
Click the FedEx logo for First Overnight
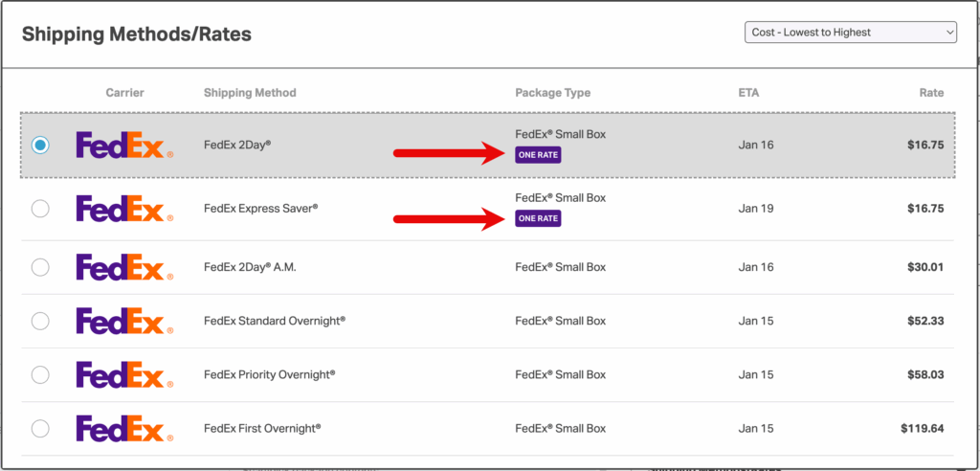tap(124, 428)
